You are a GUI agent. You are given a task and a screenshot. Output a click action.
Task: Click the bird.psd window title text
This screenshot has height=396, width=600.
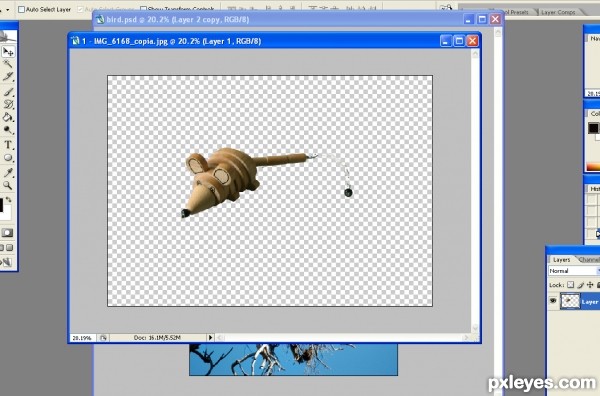coord(178,19)
